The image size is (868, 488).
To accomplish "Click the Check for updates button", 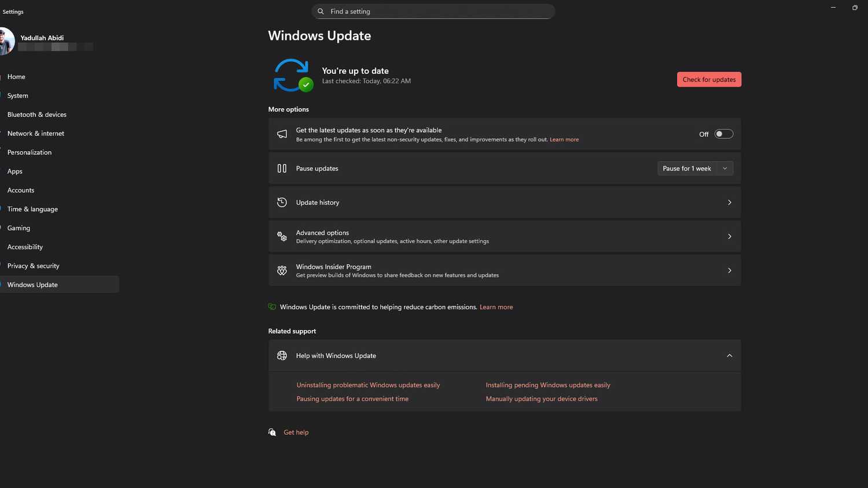I will point(709,80).
